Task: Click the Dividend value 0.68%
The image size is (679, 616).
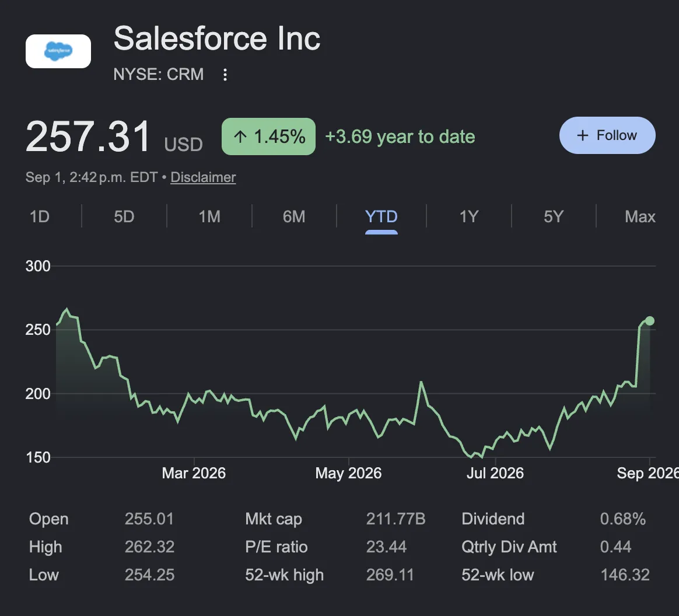Action: [622, 519]
